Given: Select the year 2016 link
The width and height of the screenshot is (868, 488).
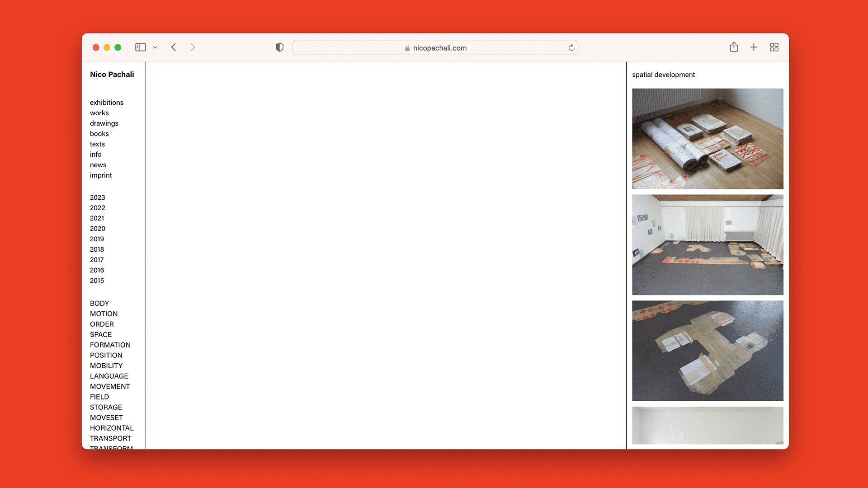Looking at the screenshot, I should point(97,270).
